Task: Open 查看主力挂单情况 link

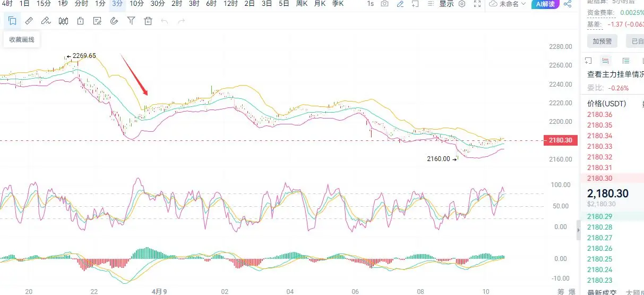Action: point(615,75)
